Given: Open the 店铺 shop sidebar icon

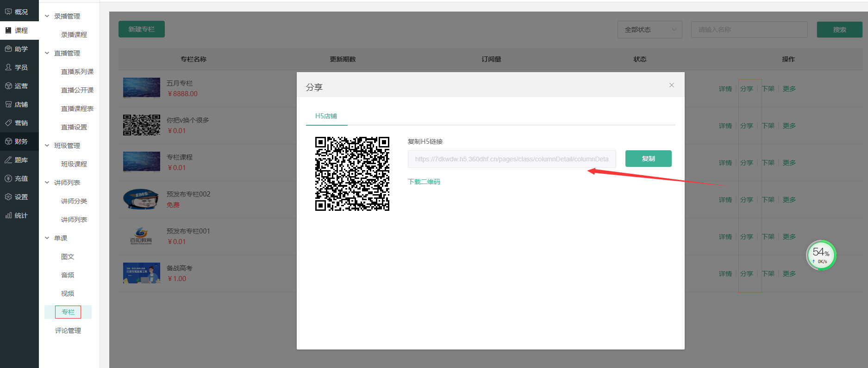Looking at the screenshot, I should (x=8, y=104).
